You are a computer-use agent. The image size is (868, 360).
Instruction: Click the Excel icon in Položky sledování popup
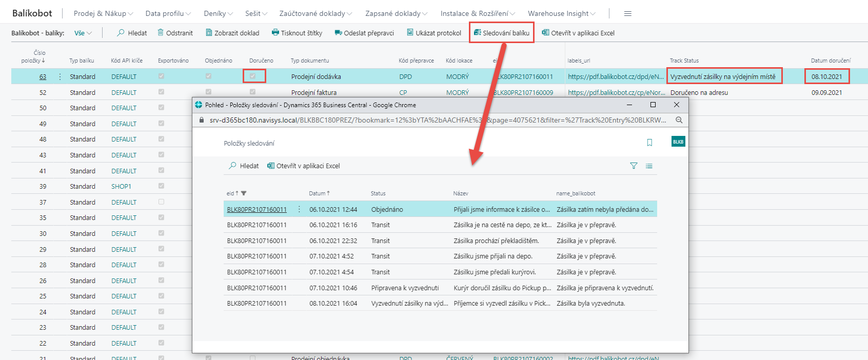[x=271, y=166]
